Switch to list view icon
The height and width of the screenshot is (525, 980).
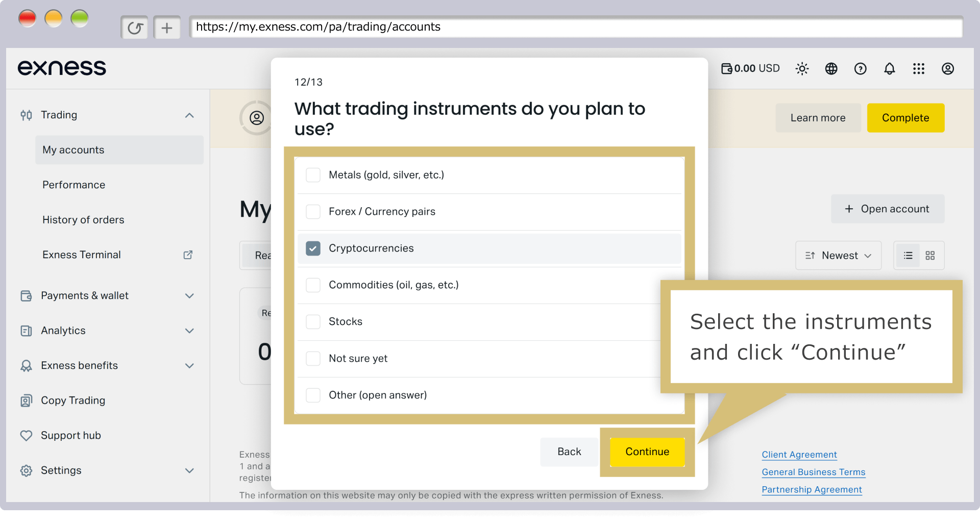908,255
